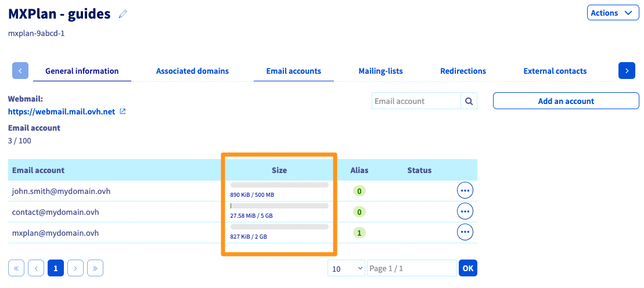Click the pencil edit icon beside MXPlan title
This screenshot has height=288, width=644.
point(123,14)
